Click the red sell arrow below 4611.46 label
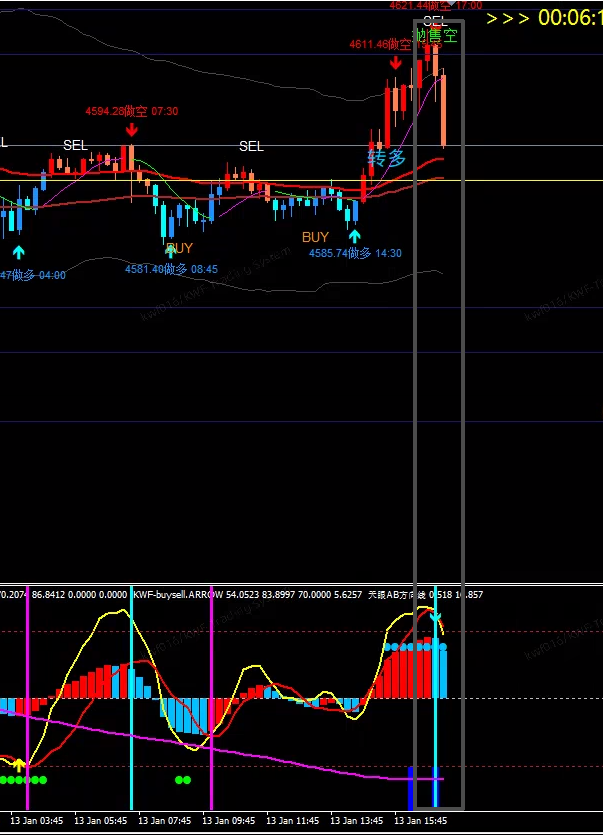The height and width of the screenshot is (835, 603). pyautogui.click(x=395, y=63)
